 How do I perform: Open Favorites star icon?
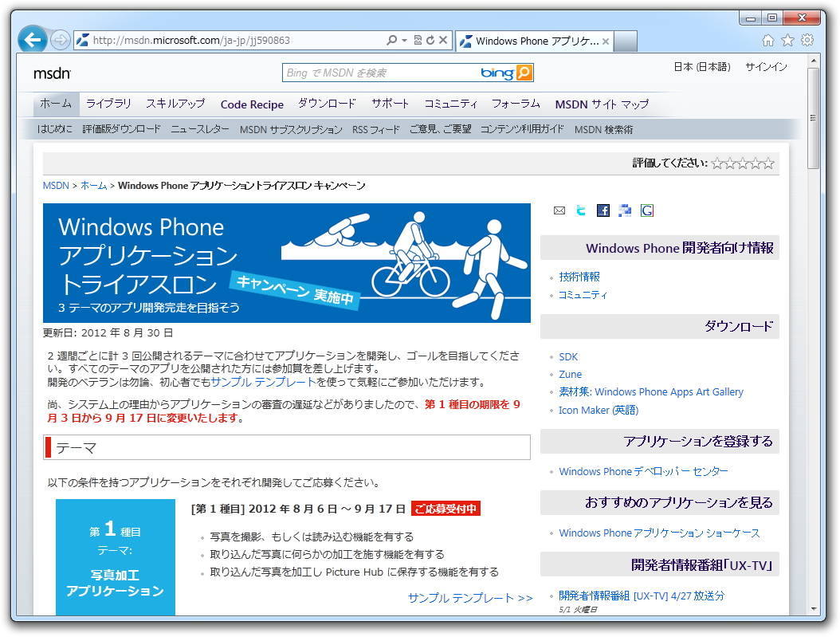click(x=787, y=40)
